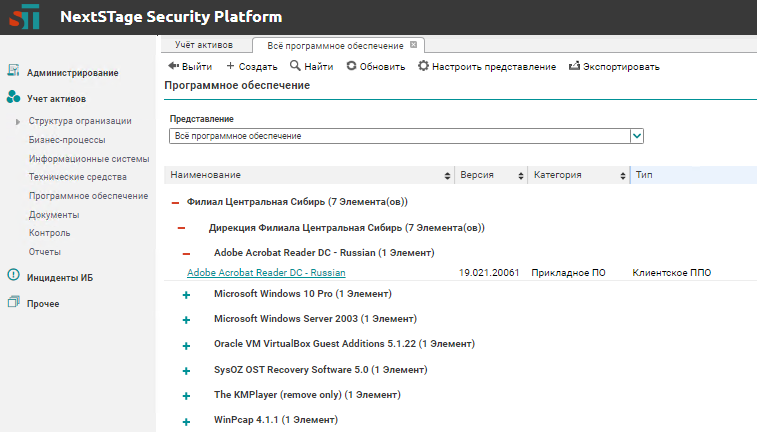Click the Прочее sidebar icon
This screenshot has height=432, width=757.
(x=13, y=303)
